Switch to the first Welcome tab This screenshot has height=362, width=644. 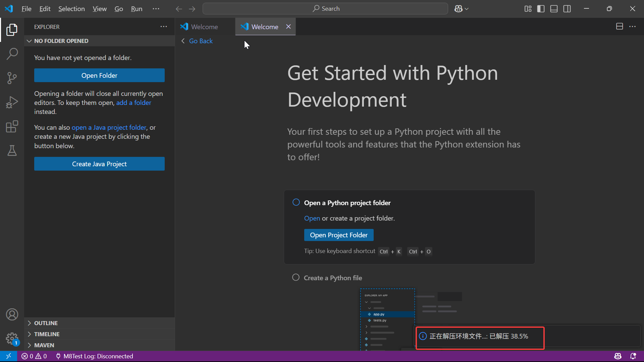(x=204, y=27)
